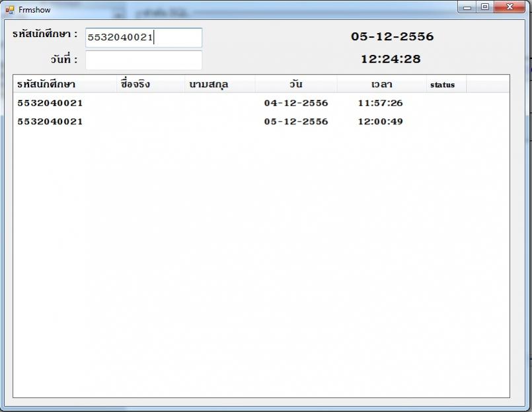Click the empty วันที่ input field
The height and width of the screenshot is (412, 532).
click(x=143, y=60)
